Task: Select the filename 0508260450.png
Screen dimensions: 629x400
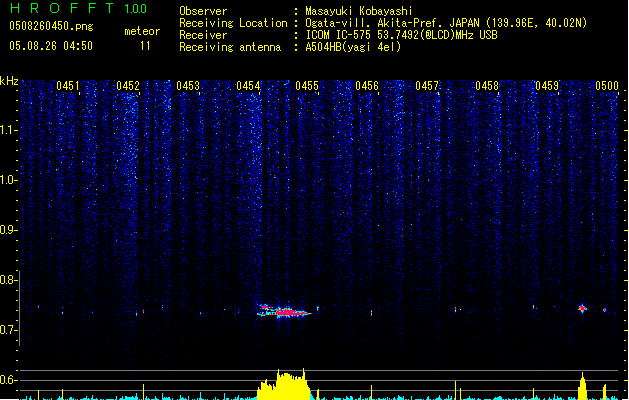Action: pyautogui.click(x=51, y=26)
